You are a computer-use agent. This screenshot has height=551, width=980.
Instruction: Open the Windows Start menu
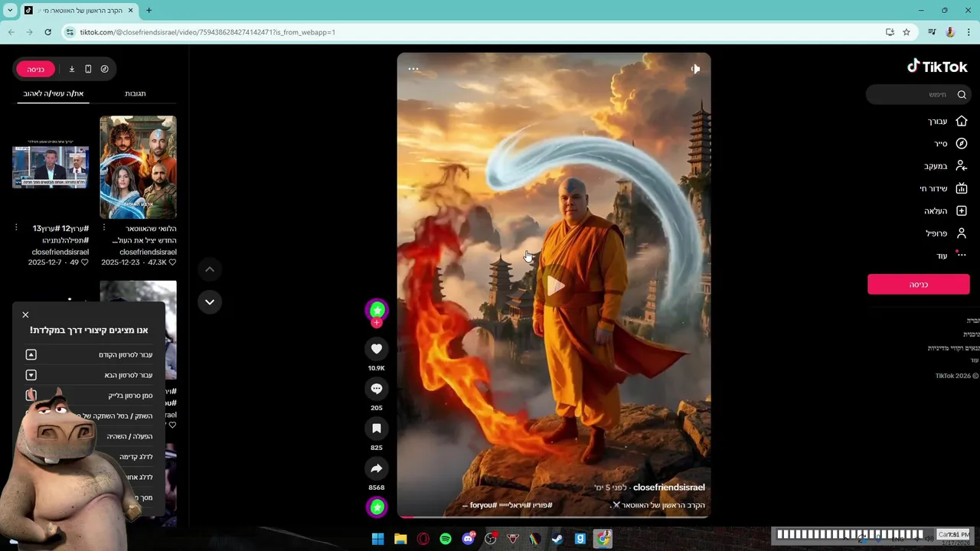coord(377,539)
